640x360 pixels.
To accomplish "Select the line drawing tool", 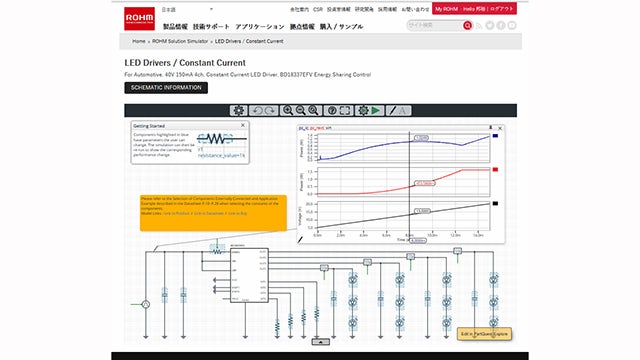I will (392, 110).
